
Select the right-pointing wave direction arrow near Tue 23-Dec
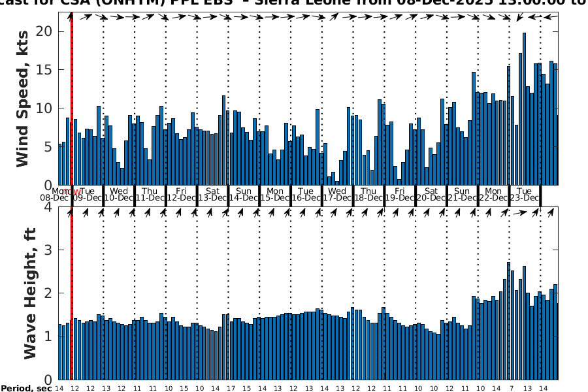pos(518,213)
